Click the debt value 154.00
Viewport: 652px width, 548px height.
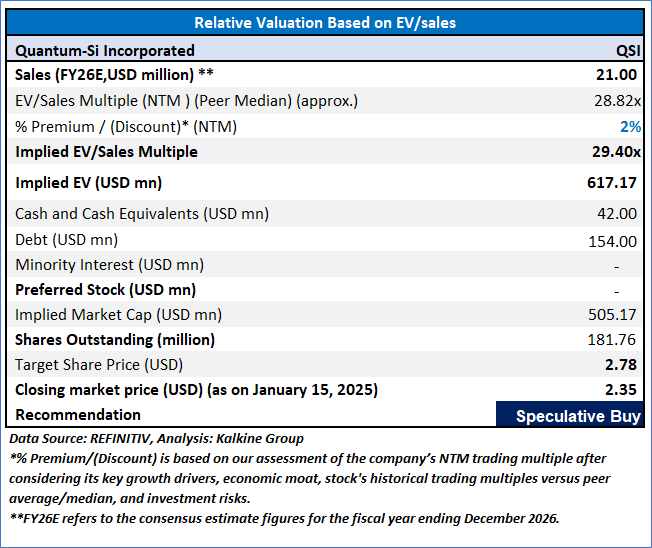pos(612,242)
